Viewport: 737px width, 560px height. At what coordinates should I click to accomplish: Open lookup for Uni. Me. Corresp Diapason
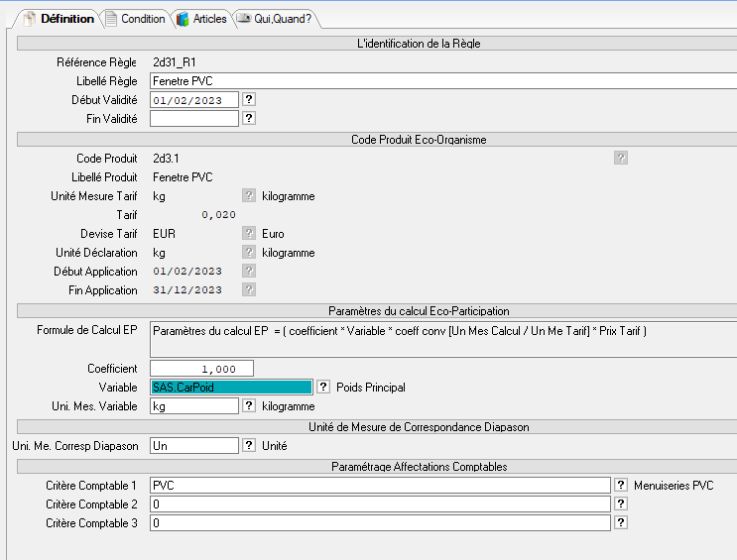(250, 446)
